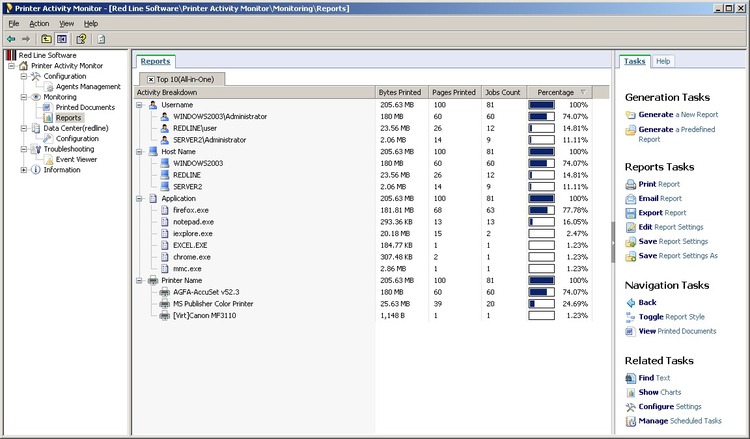Select the REDLINE\user row

pyautogui.click(x=364, y=128)
